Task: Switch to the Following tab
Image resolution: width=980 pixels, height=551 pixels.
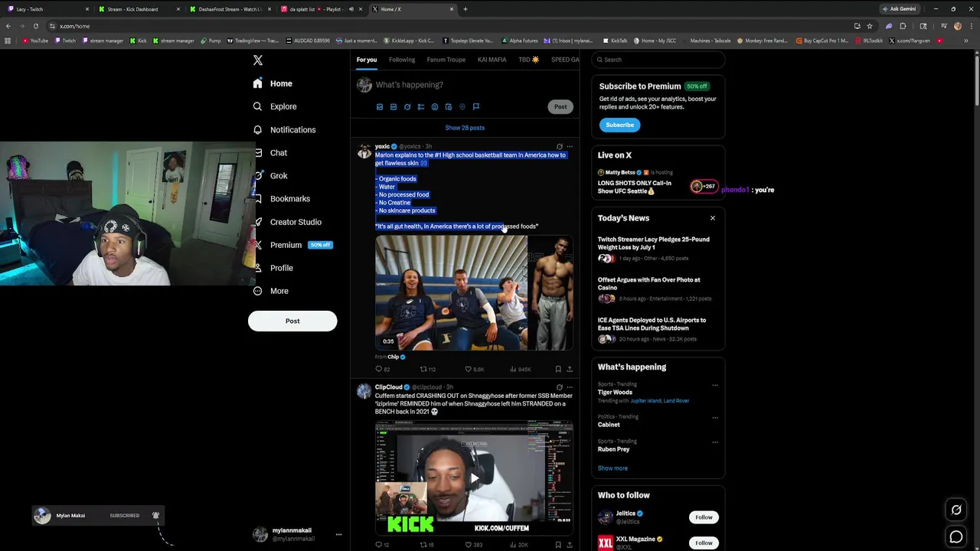Action: click(x=402, y=60)
